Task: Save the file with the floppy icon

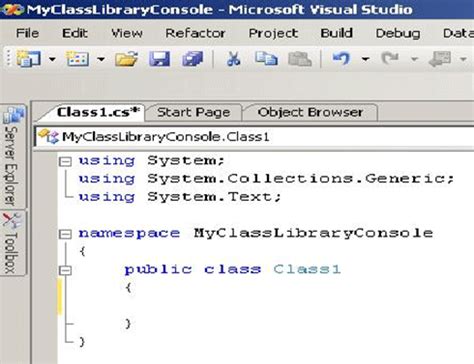Action: pyautogui.click(x=159, y=59)
